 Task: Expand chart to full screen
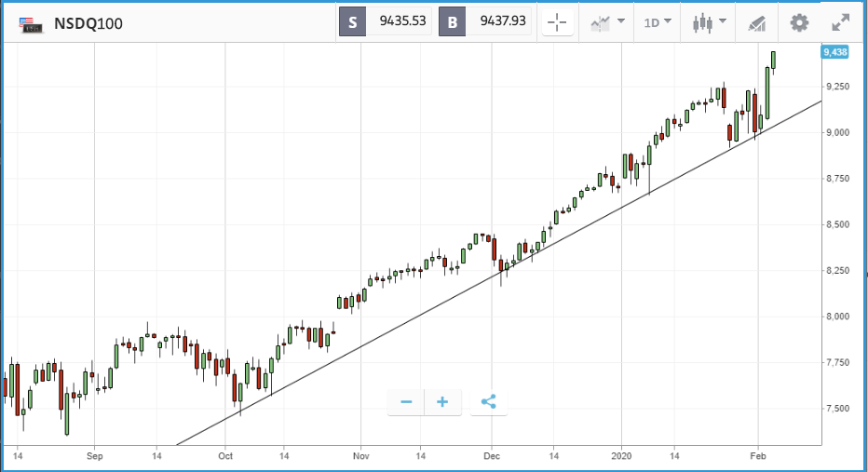coord(840,23)
